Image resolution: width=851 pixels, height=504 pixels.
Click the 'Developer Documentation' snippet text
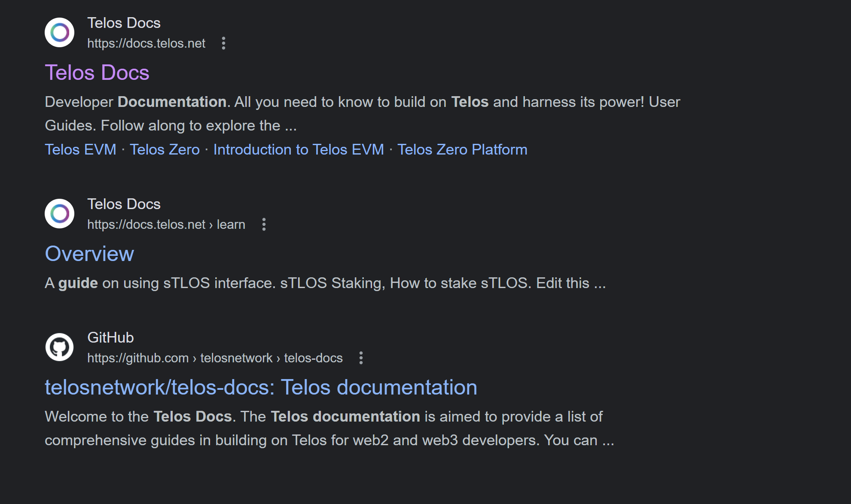(136, 102)
